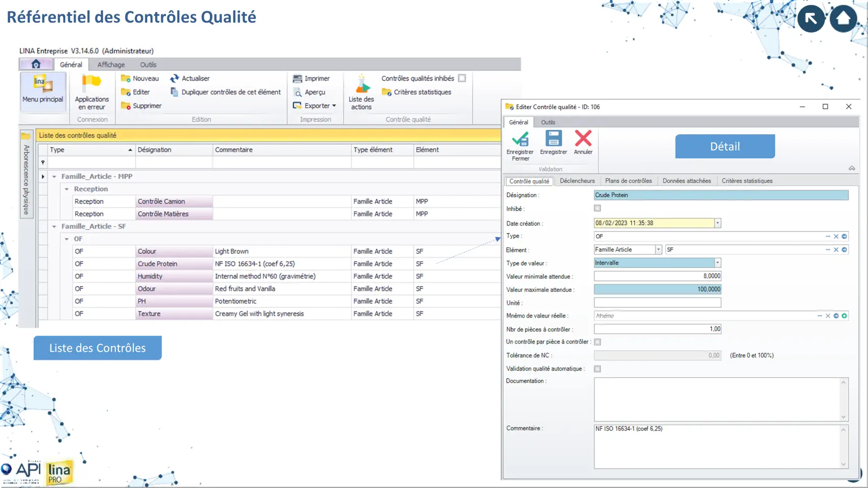Click the Enregistrer floppy disk icon

click(x=553, y=138)
